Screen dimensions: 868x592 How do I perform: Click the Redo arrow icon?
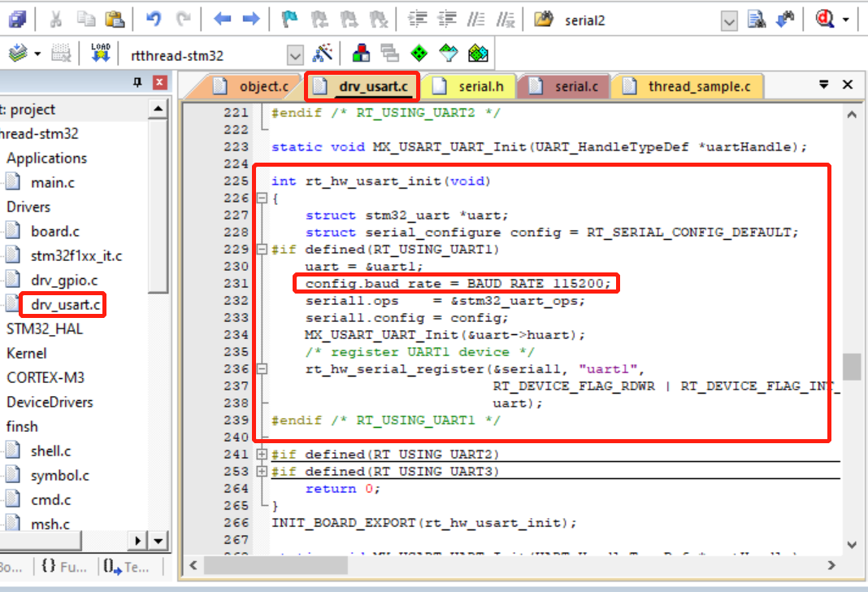[x=183, y=20]
